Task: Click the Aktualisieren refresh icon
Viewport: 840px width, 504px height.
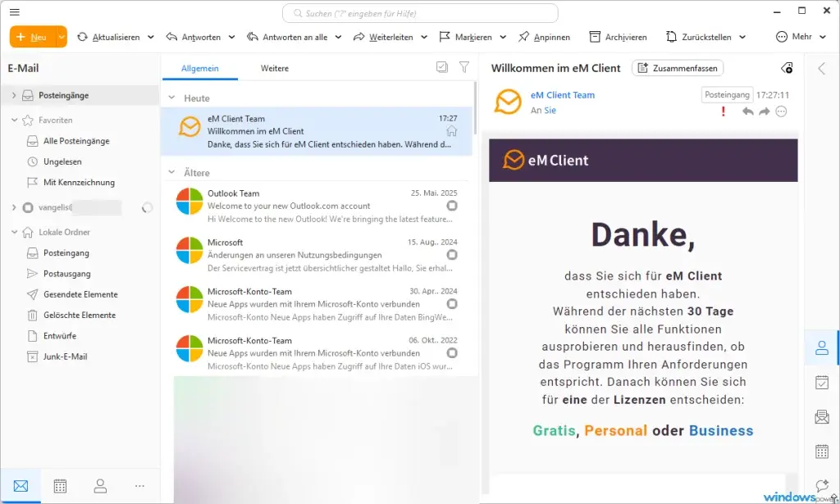Action: tap(83, 37)
